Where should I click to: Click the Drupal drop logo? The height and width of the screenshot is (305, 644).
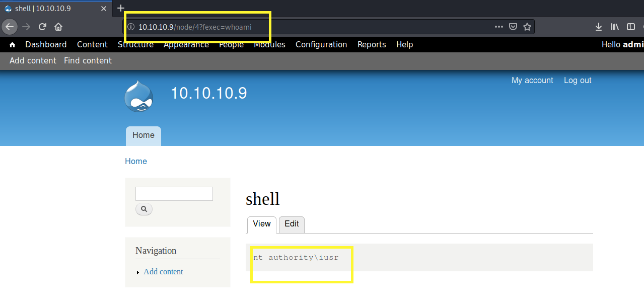click(x=138, y=96)
